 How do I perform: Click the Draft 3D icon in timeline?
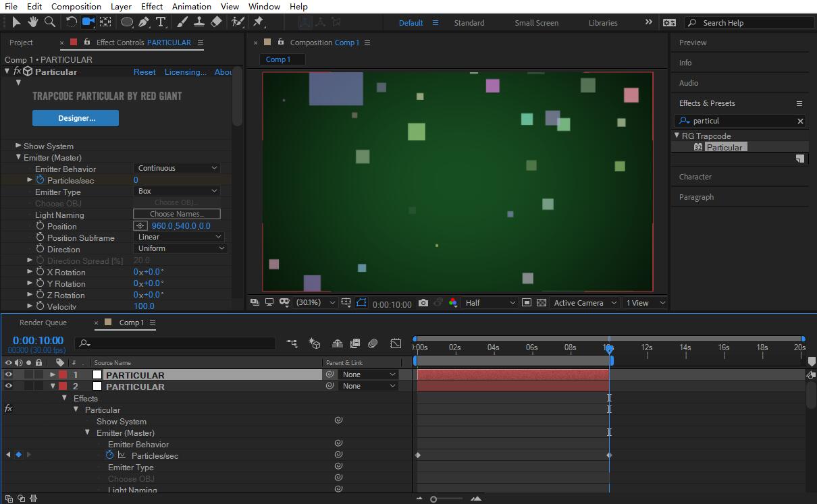tap(315, 343)
